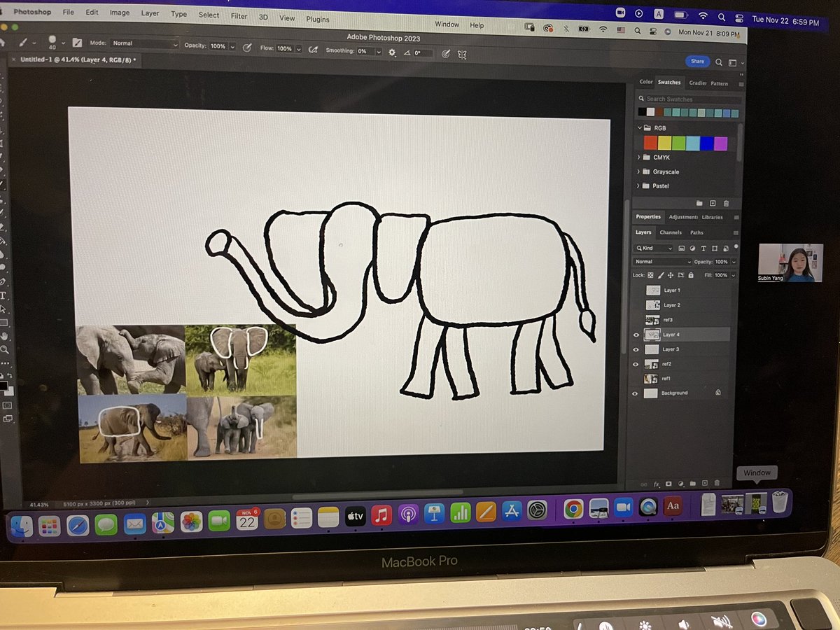The width and height of the screenshot is (840, 630).
Task: Click the blue Share button
Action: (x=697, y=62)
